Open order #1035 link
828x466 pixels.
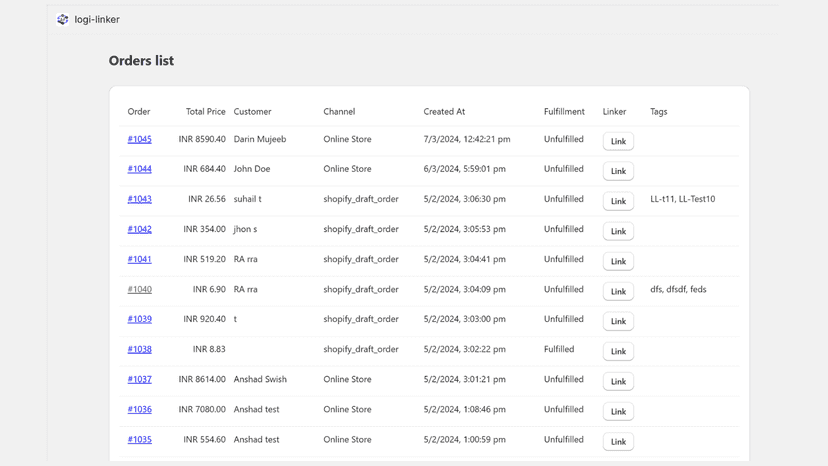click(x=139, y=439)
